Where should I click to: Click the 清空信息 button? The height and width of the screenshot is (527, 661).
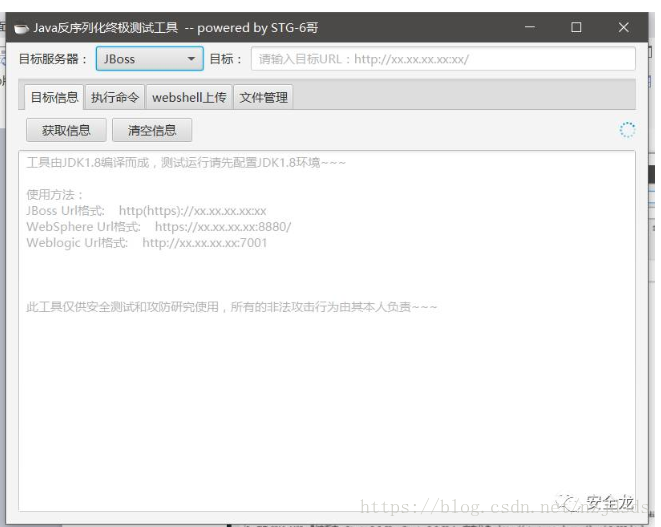point(152,130)
